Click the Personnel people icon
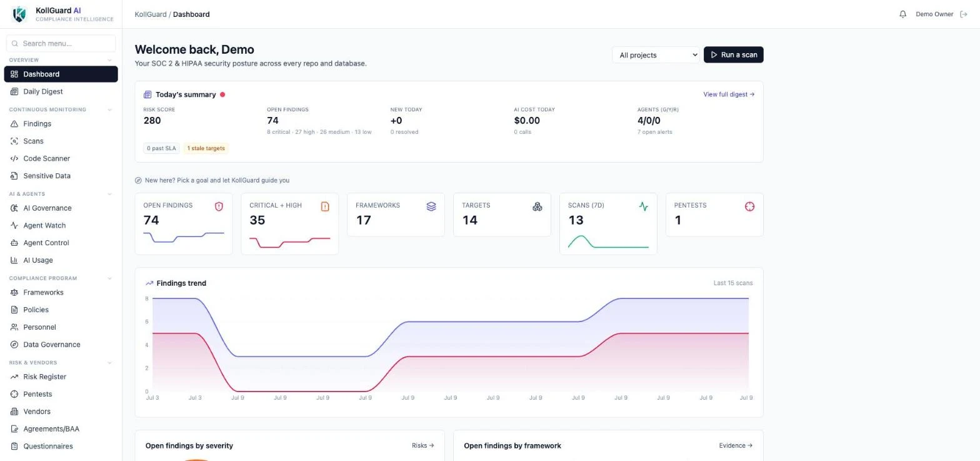Screen dimensions: 980x461 point(14,328)
